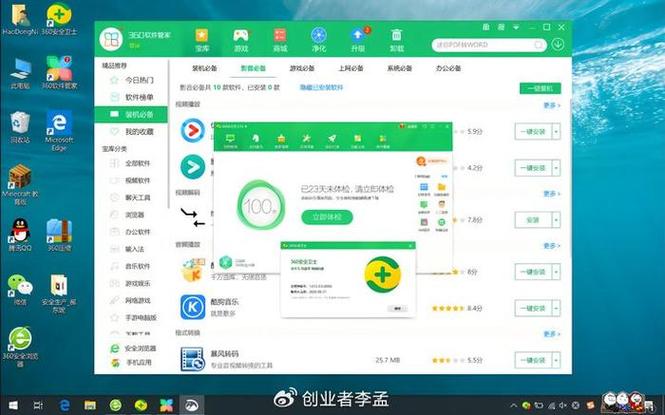Open the 商城 store section
This screenshot has height=415, width=665.
[x=280, y=40]
